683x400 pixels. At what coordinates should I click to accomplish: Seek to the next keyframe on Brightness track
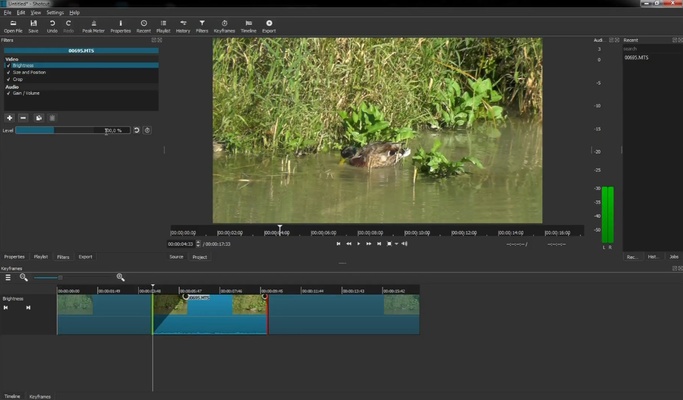click(x=28, y=308)
